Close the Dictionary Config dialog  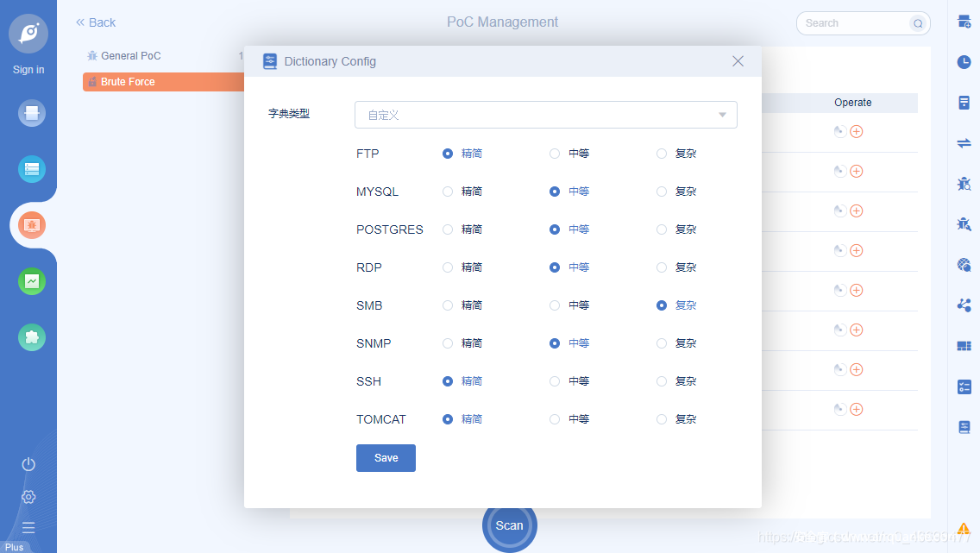click(x=738, y=61)
